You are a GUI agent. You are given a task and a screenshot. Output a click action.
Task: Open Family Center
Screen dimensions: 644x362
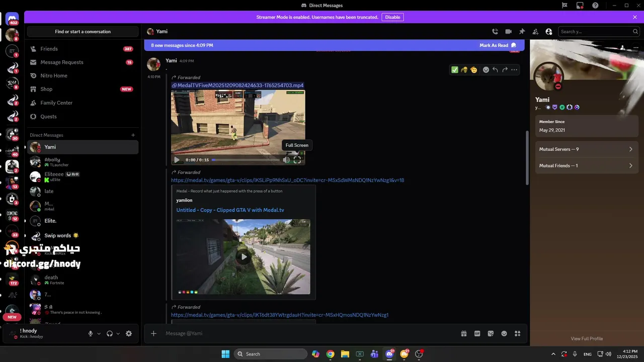click(83, 103)
